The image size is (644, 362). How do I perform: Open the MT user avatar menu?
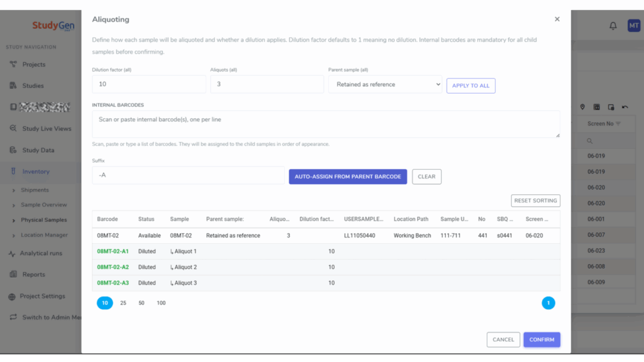[634, 25]
